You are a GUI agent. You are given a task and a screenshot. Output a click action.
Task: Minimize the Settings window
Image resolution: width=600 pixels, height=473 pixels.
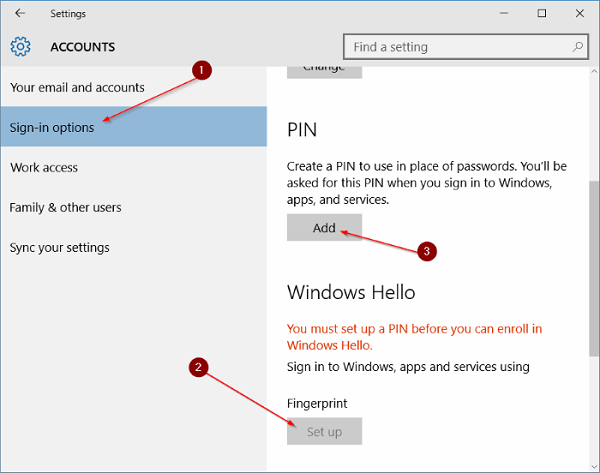(497, 14)
